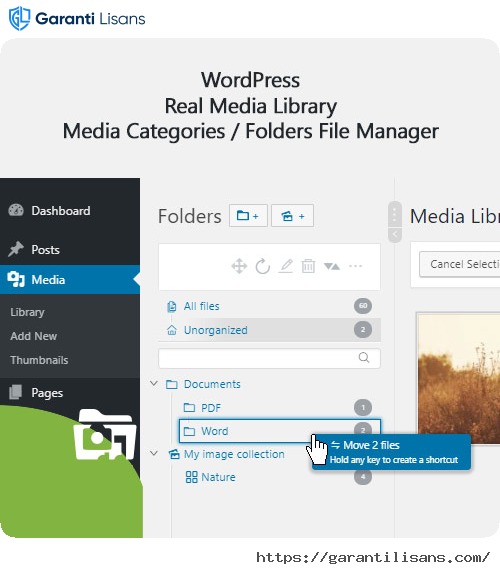Click the Media camera-note icon
This screenshot has width=500, height=576.
tap(16, 280)
